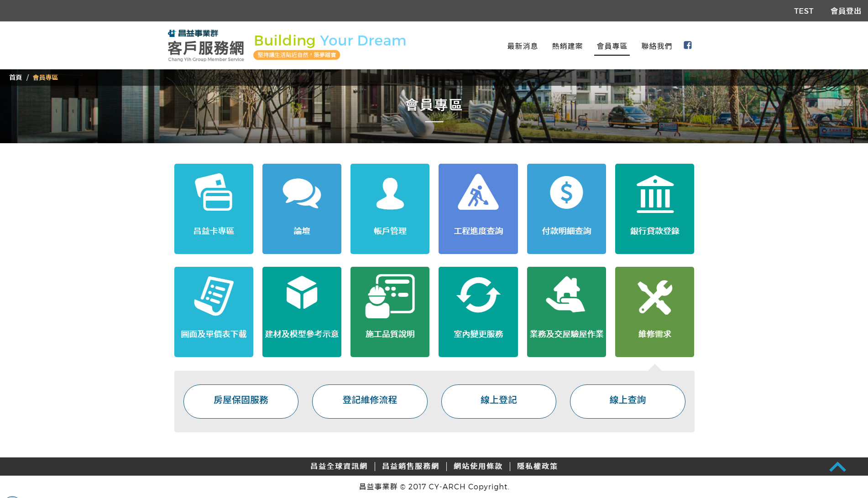Go to 最新消息 in navigation
Screen dimensions: 868x498
(x=523, y=46)
